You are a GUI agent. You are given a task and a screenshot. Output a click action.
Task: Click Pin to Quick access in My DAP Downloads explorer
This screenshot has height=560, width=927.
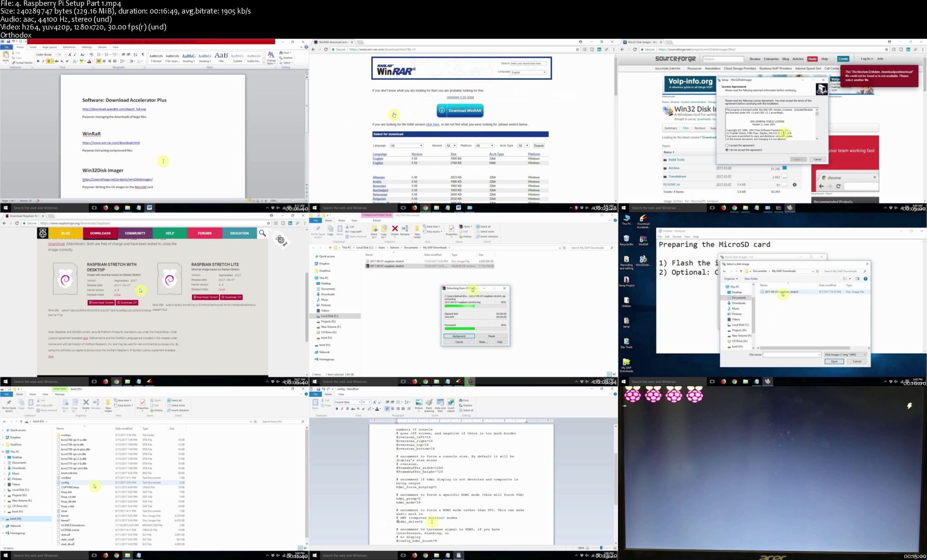click(x=318, y=231)
